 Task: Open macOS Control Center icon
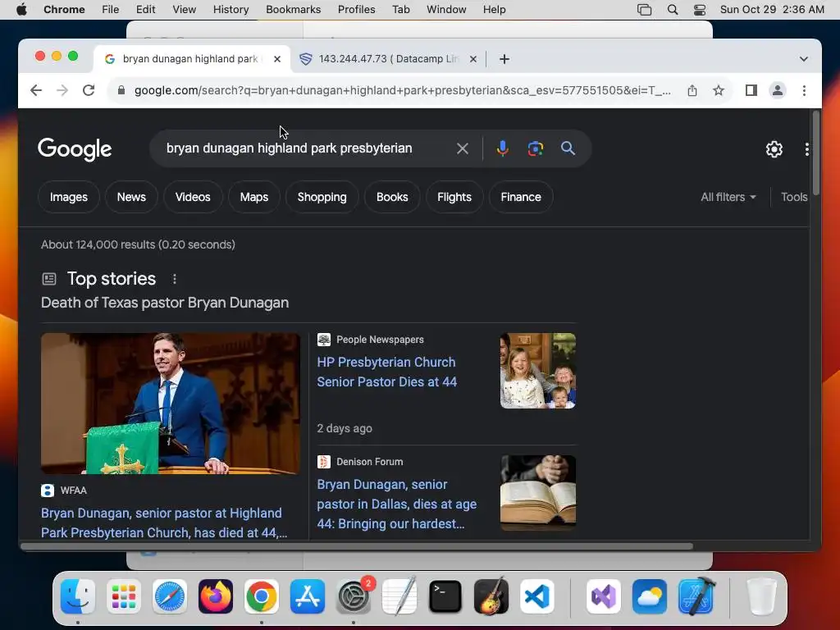(x=700, y=10)
